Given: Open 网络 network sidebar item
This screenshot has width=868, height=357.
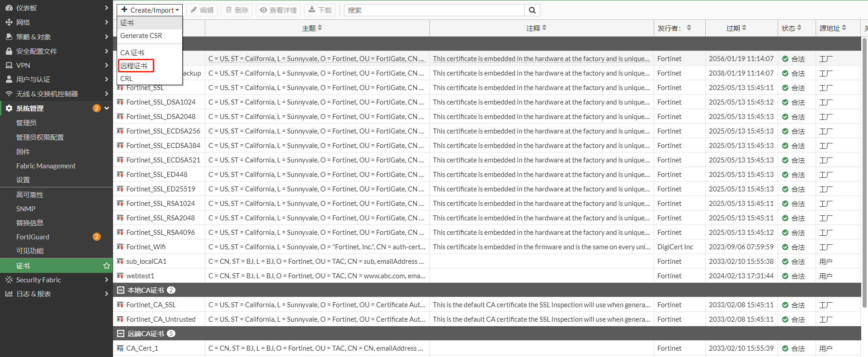Looking at the screenshot, I should point(56,22).
